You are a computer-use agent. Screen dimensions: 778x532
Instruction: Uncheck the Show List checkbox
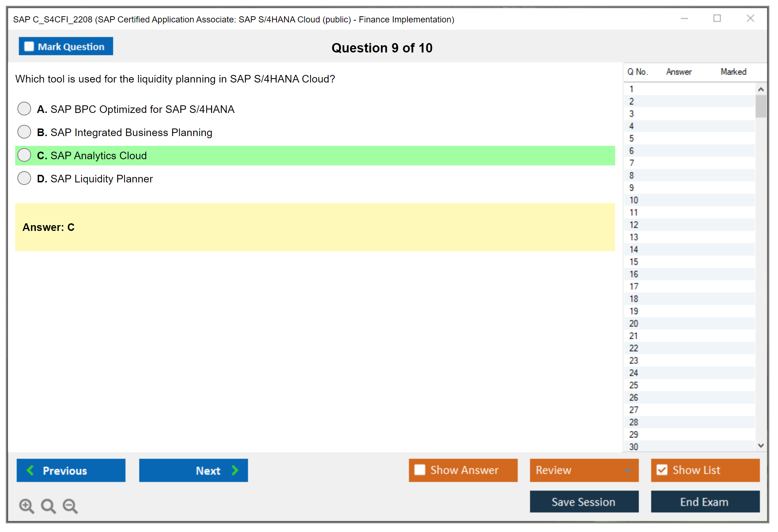tap(662, 470)
